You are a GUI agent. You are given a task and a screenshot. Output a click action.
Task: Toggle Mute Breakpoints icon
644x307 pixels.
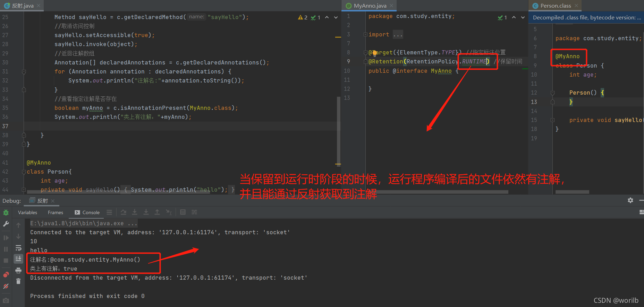(6, 286)
